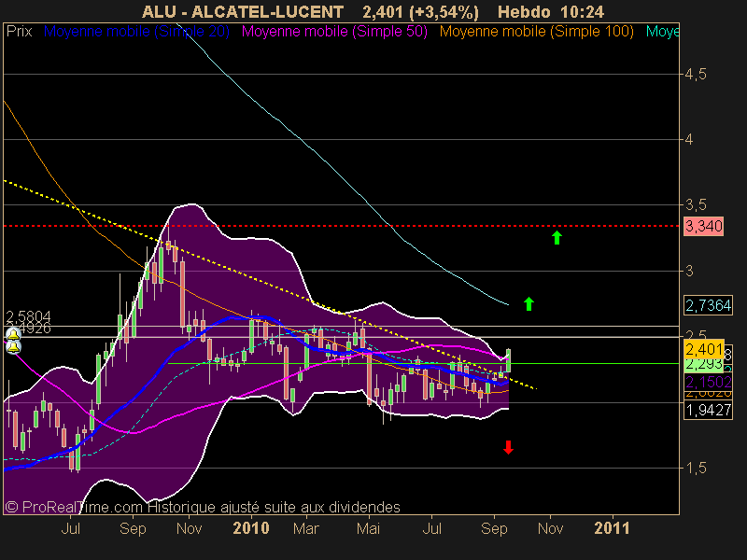Select Moyenne mobile (Simple 20) legend
This screenshot has width=747, height=560.
tap(136, 32)
